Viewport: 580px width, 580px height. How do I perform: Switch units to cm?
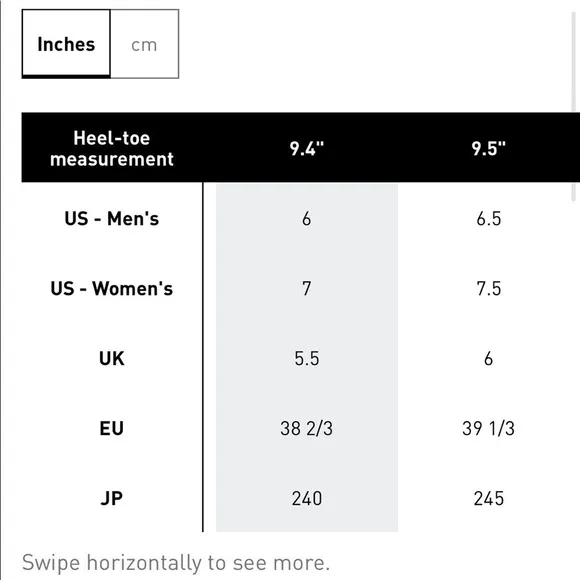point(144,44)
